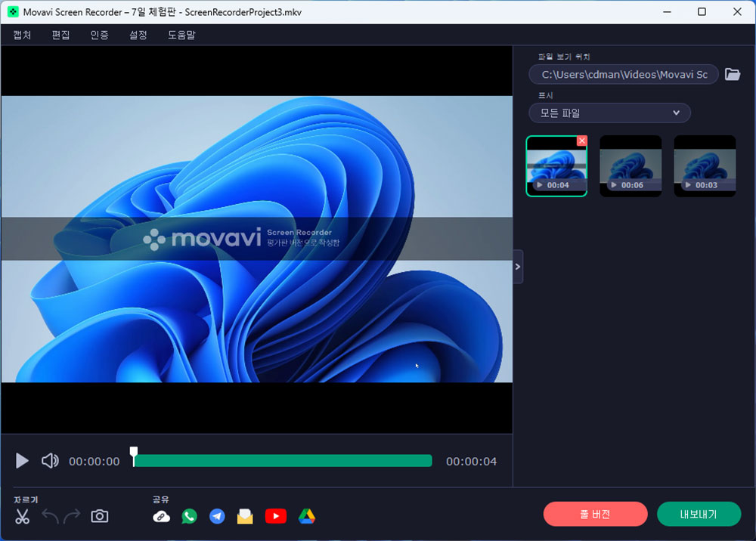The height and width of the screenshot is (541, 756).
Task: Maximize the Movavi window
Action: (x=702, y=11)
